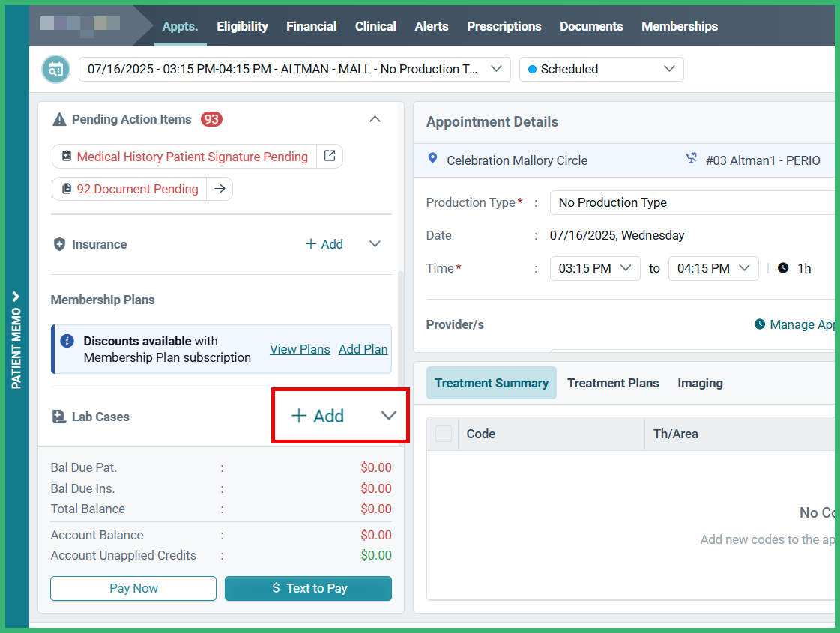Select the checkbox in the Code table header
Screen dimensions: 840x633
coord(443,433)
